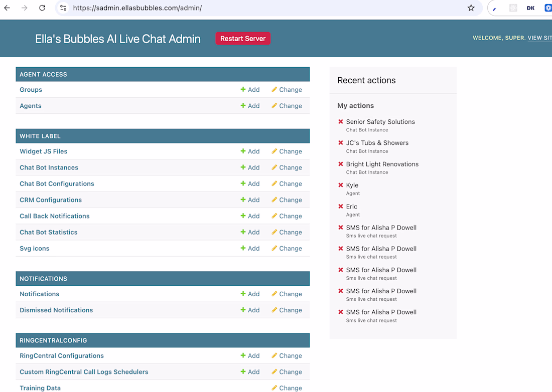Add a new Agent

(250, 106)
